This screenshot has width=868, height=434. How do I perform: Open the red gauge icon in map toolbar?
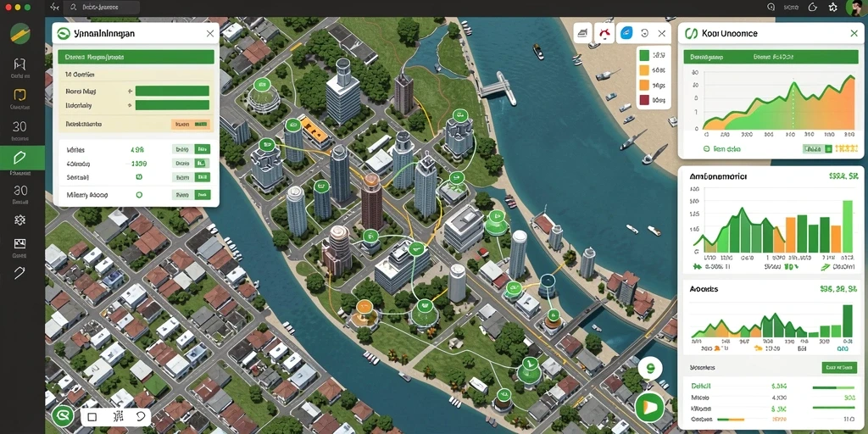coord(604,33)
